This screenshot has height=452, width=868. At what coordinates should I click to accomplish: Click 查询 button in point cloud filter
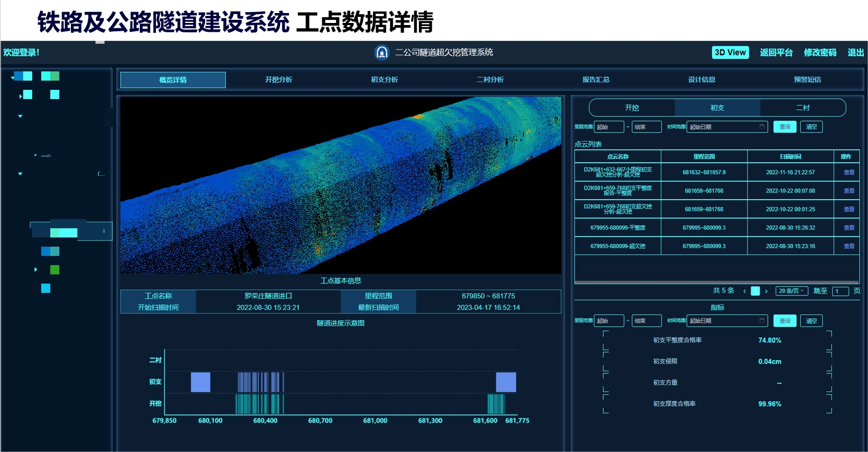tap(785, 127)
